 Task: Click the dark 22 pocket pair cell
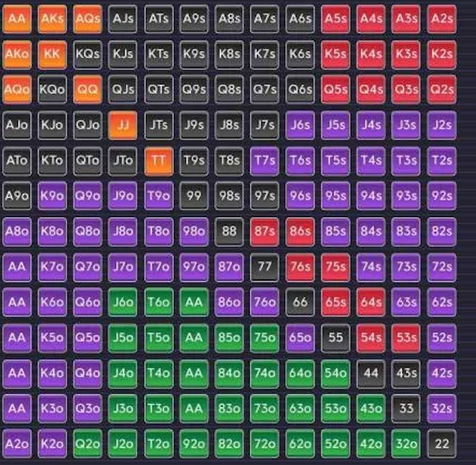click(442, 444)
